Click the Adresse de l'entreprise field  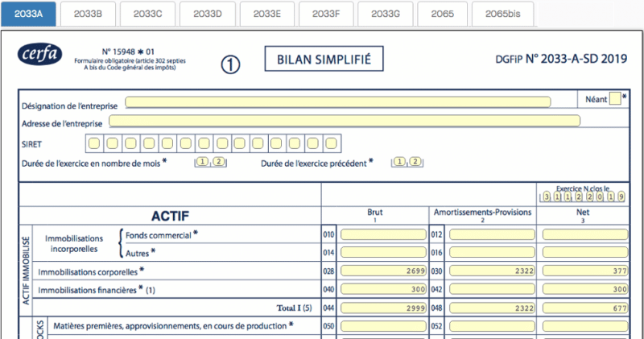[x=345, y=121]
